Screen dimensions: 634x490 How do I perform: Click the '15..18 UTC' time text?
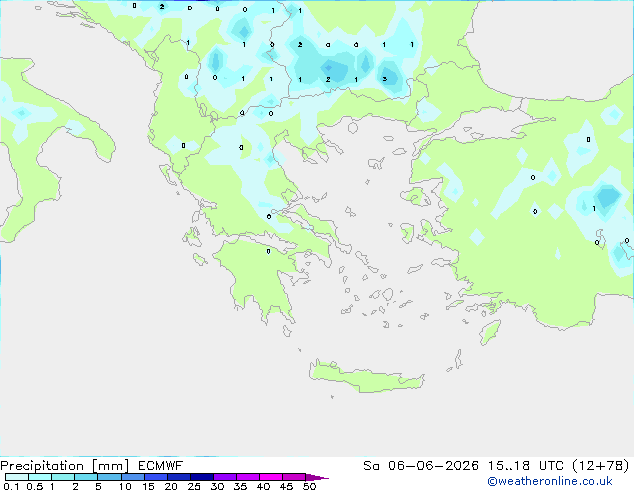pos(525,466)
